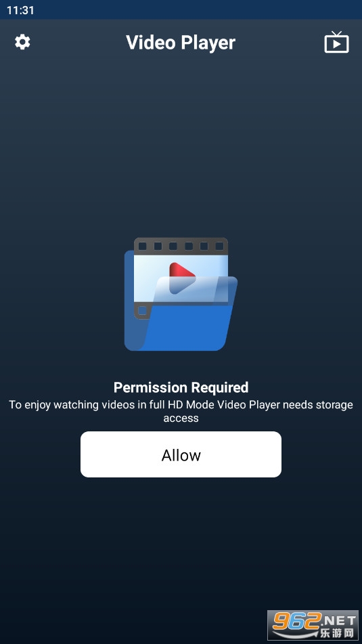The height and width of the screenshot is (644, 362).
Task: Click the lower-left sprocket hole of the film strip
Action: click(142, 310)
